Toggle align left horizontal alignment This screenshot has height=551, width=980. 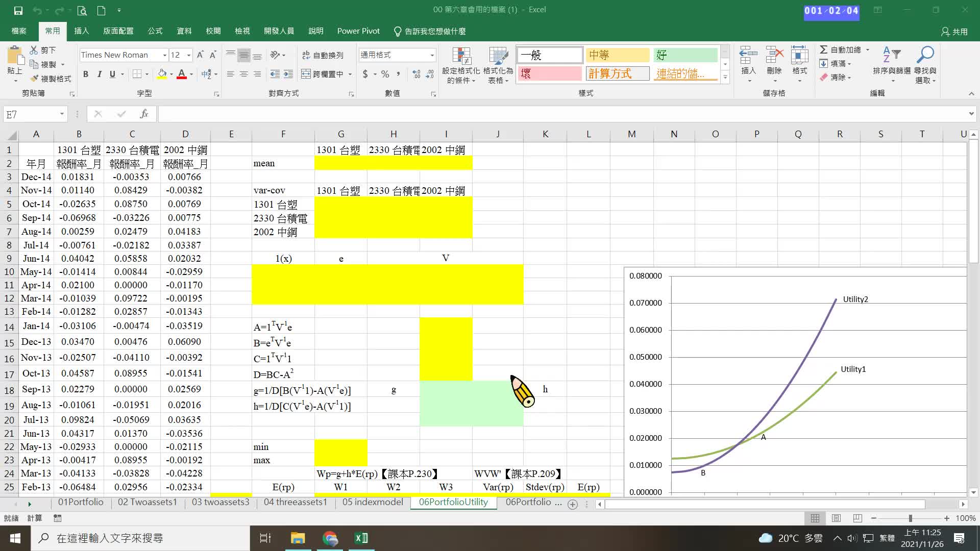pyautogui.click(x=231, y=74)
